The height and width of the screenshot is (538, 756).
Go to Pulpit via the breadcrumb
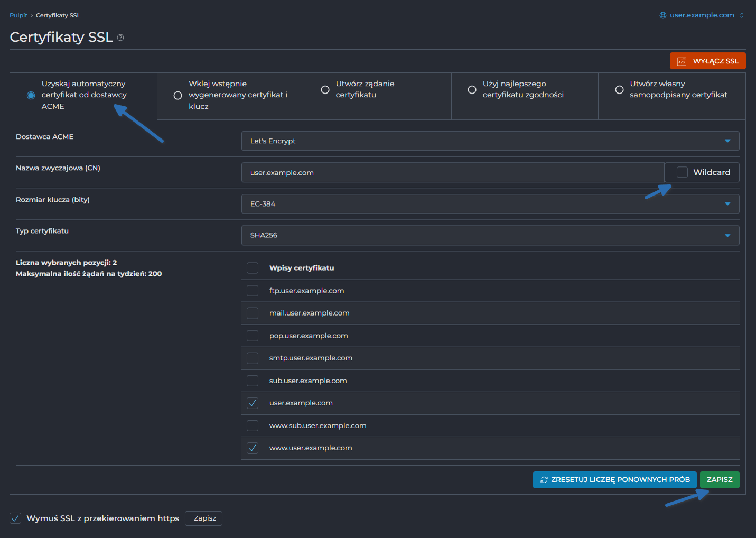(x=18, y=15)
